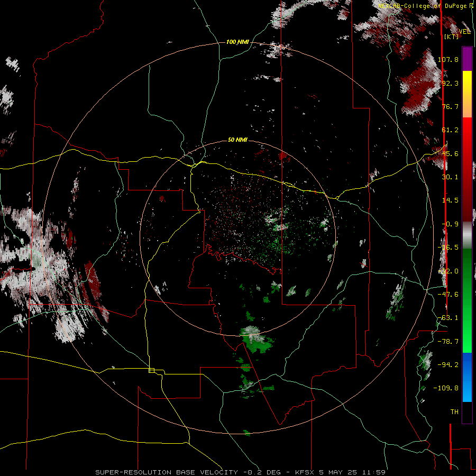The image size is (476, 476).
Task: Click the black TH segment of the color bar
Action: click(467, 412)
